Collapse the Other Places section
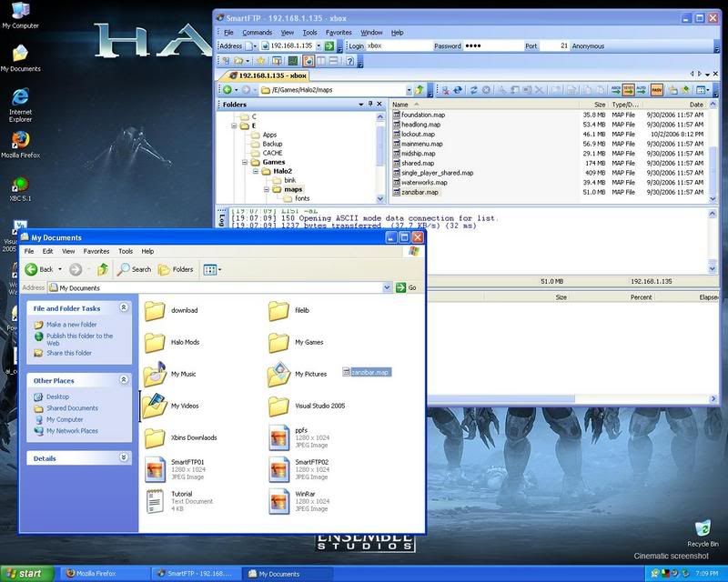This screenshot has width=728, height=582. point(124,379)
